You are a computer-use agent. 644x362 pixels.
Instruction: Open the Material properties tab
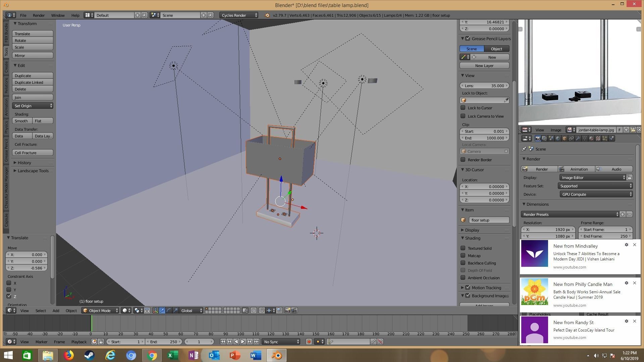591,138
